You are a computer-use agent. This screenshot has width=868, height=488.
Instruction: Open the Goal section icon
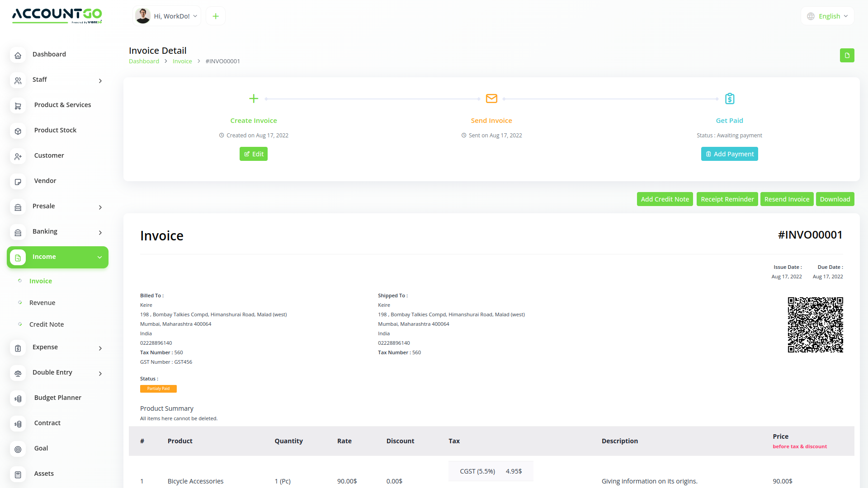tap(18, 449)
